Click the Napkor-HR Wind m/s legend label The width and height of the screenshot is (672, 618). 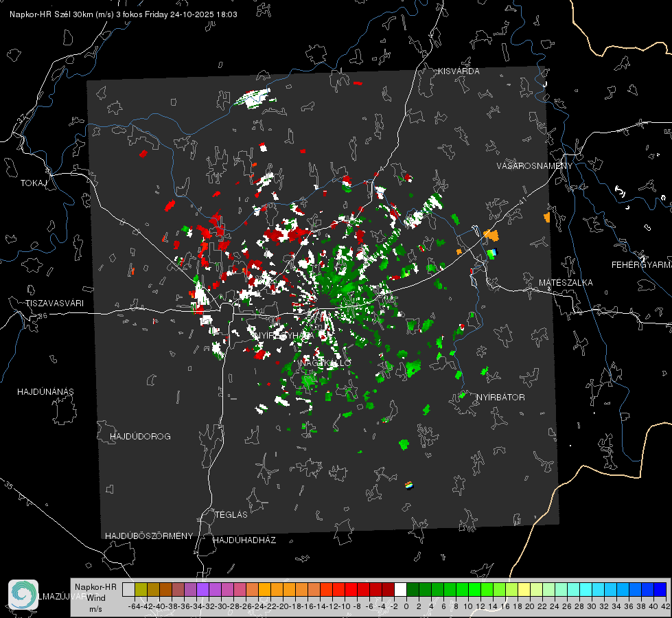(95, 597)
